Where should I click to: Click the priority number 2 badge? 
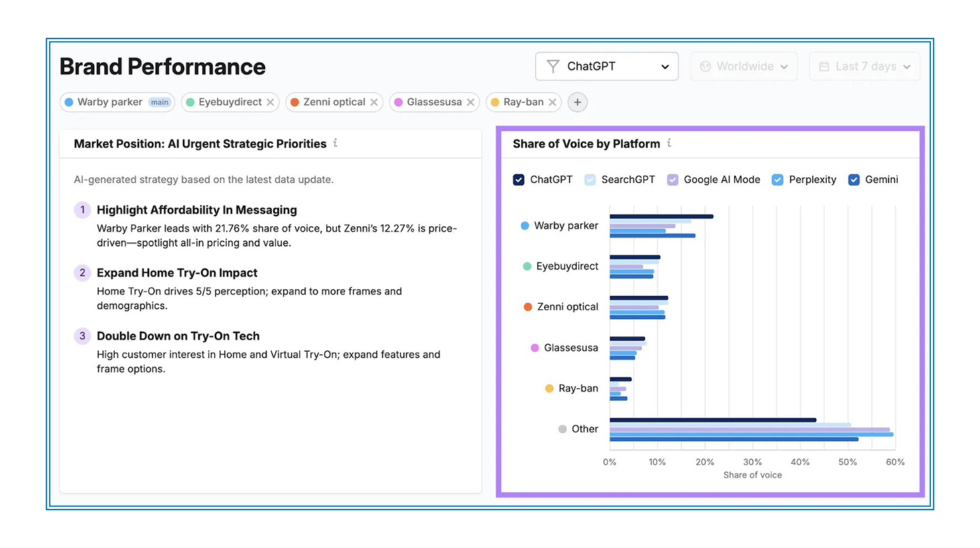(82, 273)
